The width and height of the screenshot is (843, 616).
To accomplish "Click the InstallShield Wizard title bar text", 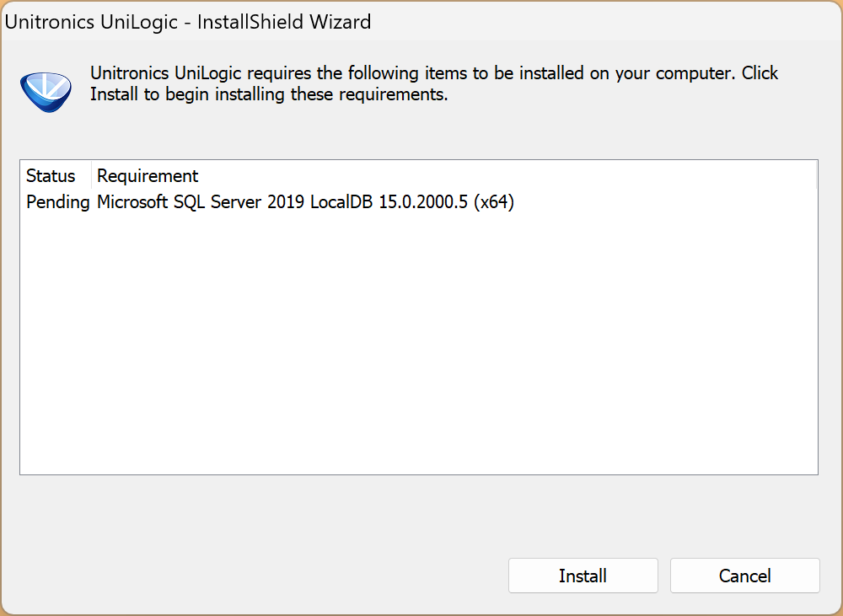I will click(284, 22).
